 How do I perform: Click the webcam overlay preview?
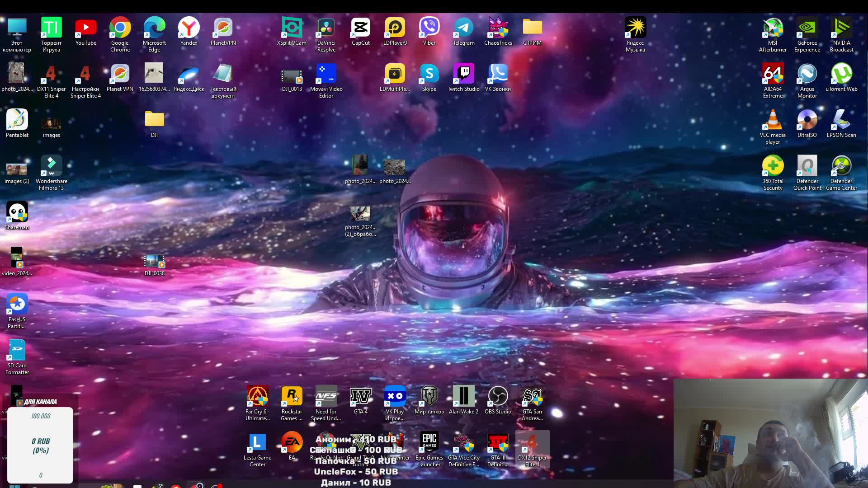click(770, 433)
